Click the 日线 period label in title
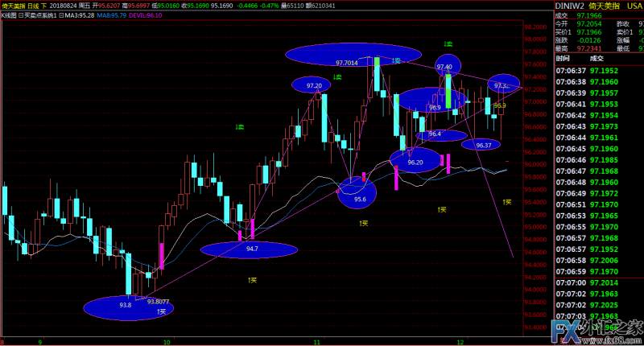This screenshot has height=346, width=644. [x=31, y=5]
